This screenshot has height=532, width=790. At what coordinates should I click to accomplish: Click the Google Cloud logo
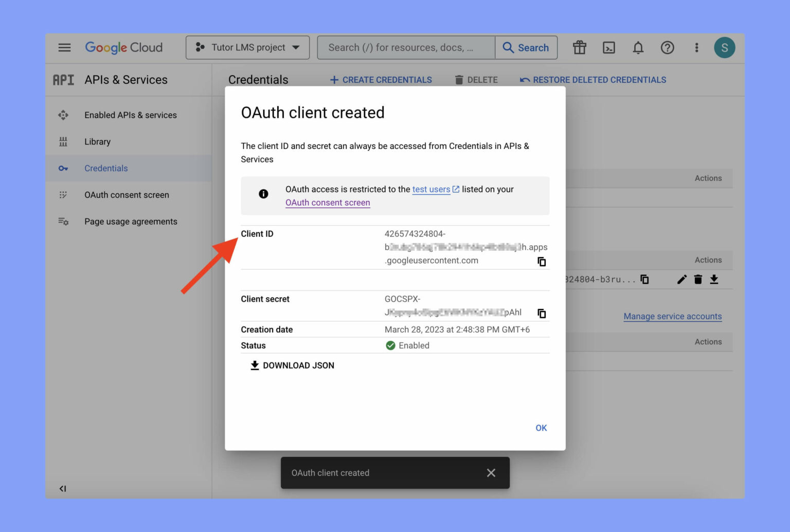point(123,47)
